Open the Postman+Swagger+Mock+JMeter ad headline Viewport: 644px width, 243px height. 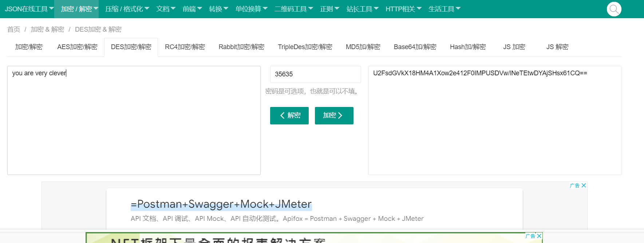pos(221,204)
